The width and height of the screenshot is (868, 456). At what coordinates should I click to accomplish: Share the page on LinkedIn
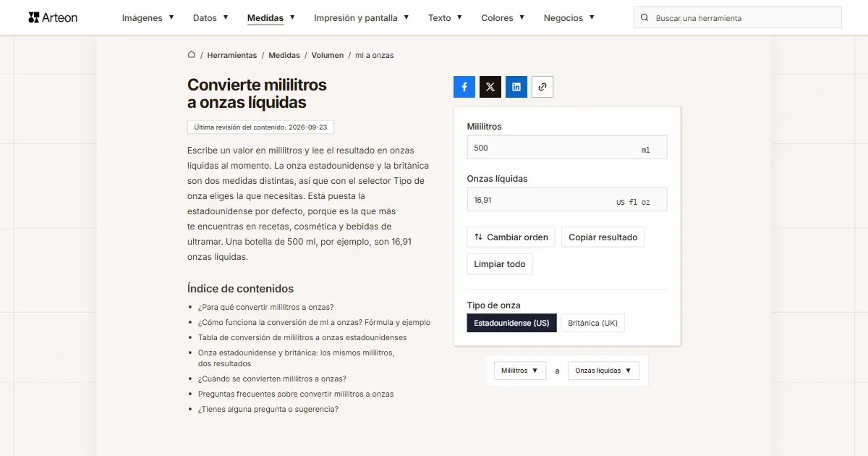(516, 87)
